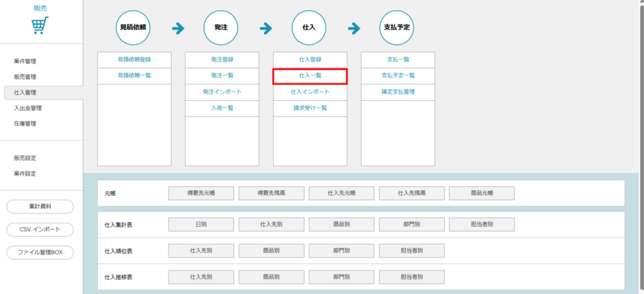Open 販売設定 in the sidebar
The image size is (644, 294).
25,158
